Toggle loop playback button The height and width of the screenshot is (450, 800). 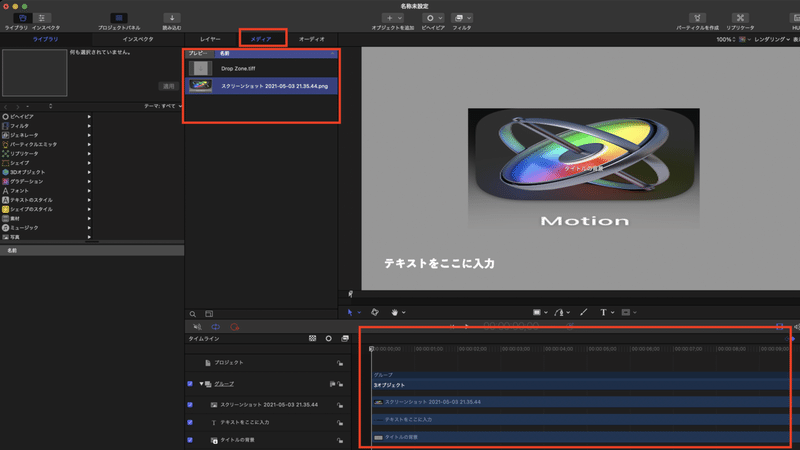[216, 327]
